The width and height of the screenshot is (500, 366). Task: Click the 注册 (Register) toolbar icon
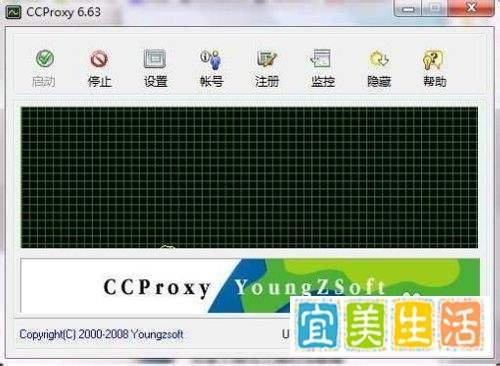[267, 59]
